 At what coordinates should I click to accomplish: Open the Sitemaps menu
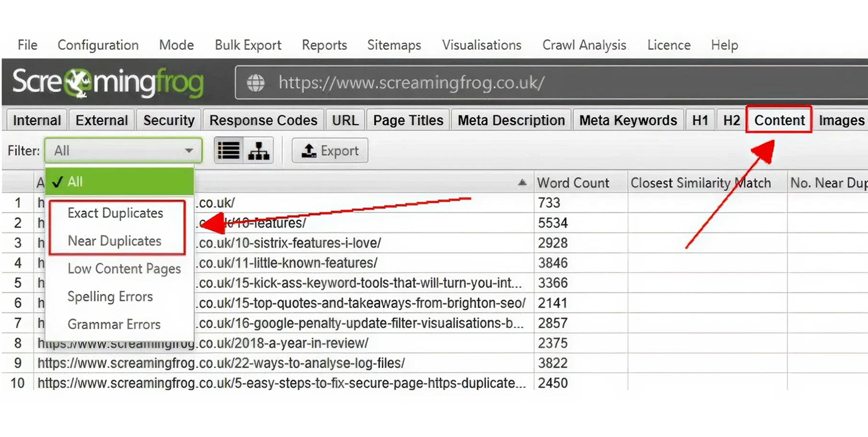pos(394,45)
